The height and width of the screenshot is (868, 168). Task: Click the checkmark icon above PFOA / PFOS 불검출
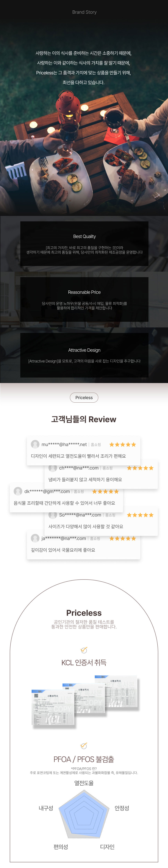click(x=84, y=746)
